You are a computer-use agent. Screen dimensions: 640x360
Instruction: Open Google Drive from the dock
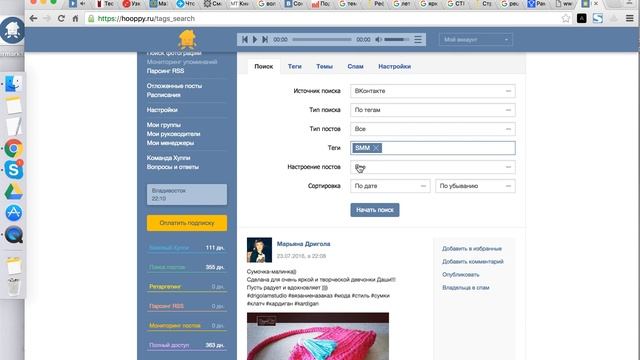tap(13, 191)
